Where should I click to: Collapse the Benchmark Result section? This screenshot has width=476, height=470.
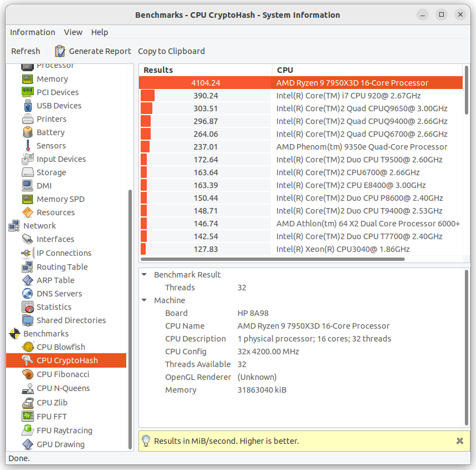(145, 274)
